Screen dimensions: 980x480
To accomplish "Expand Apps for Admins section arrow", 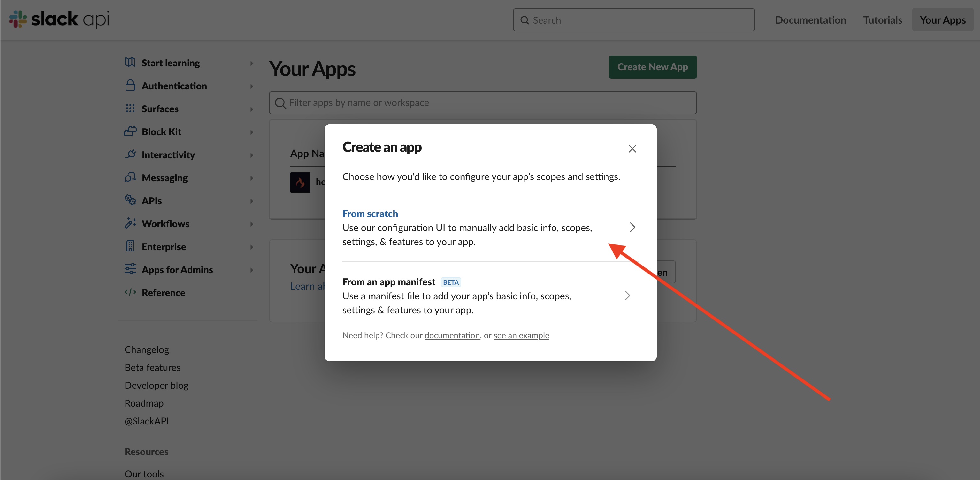I will pos(251,270).
